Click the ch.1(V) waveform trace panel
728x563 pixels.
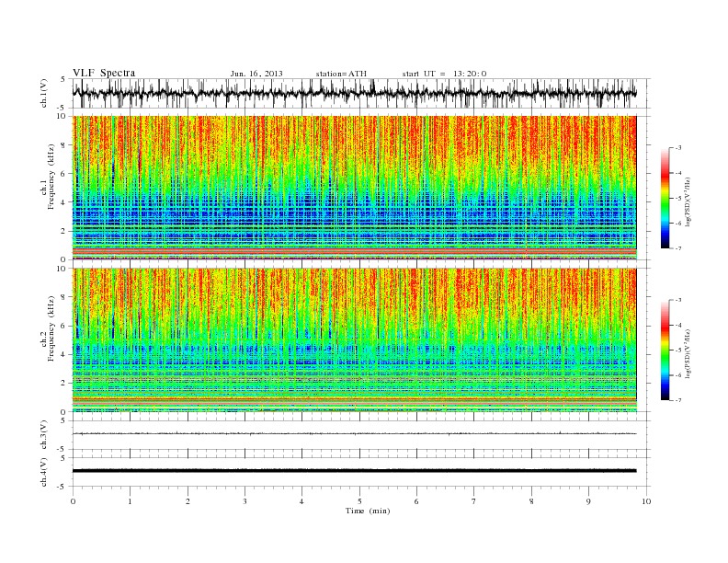pyautogui.click(x=361, y=93)
